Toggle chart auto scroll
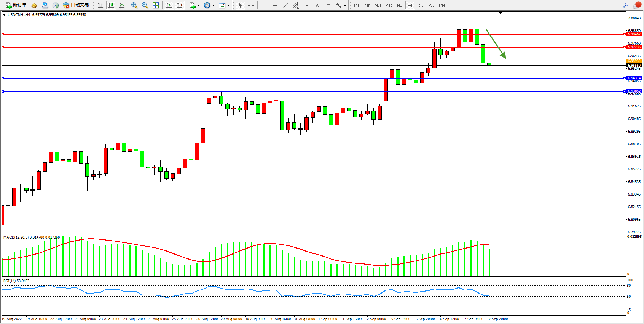The width and height of the screenshot is (644, 324). coord(169,5)
